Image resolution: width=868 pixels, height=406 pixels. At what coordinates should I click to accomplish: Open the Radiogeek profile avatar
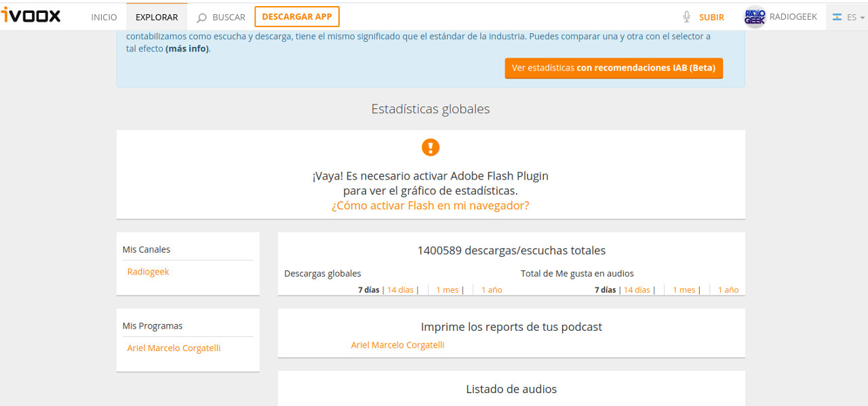coord(755,17)
